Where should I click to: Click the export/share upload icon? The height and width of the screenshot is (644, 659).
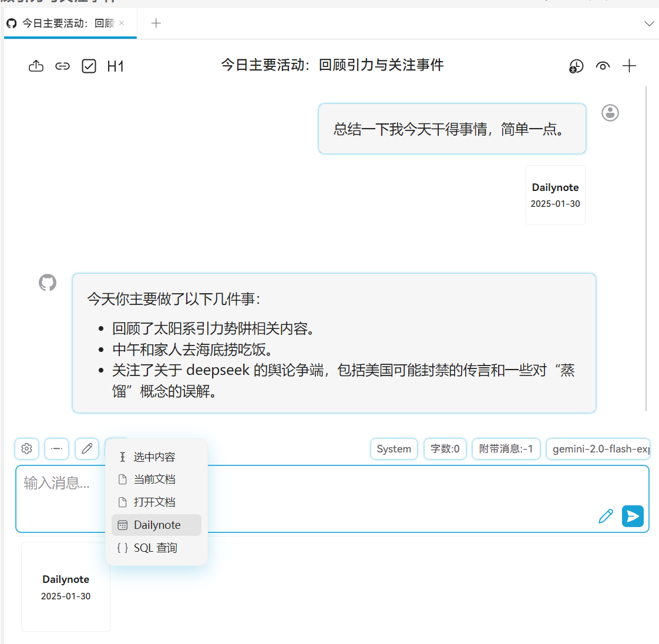[36, 66]
